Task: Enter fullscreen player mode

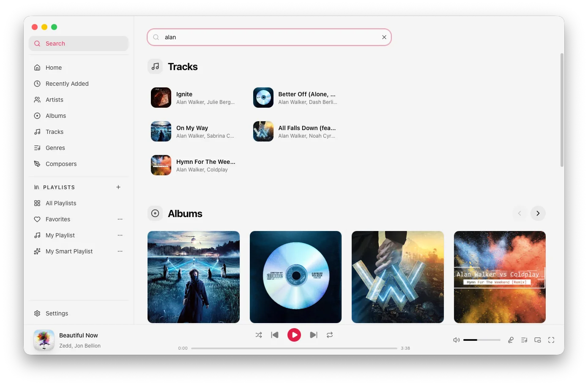Action: coord(551,340)
